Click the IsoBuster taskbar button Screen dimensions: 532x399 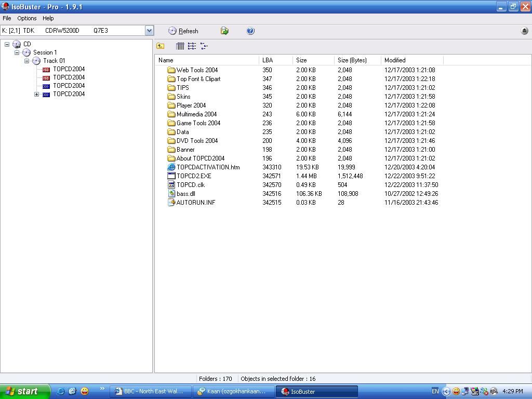click(x=316, y=391)
